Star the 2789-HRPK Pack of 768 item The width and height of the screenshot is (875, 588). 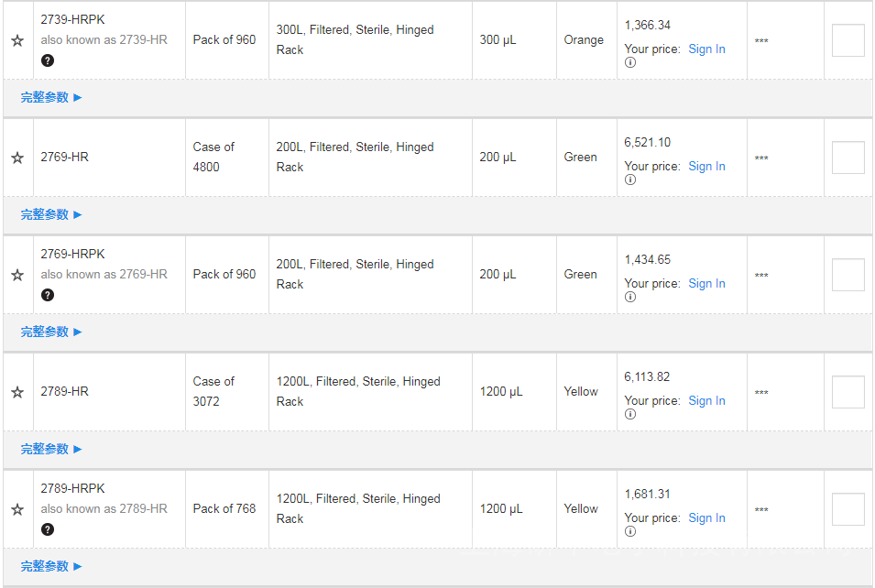click(x=17, y=509)
